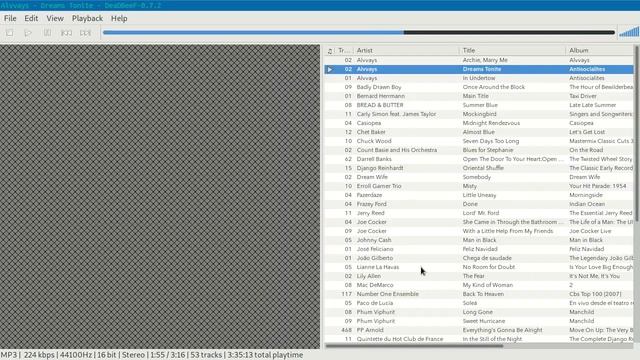Image resolution: width=640 pixels, height=360 pixels.
Task: Click the status bar playback info text
Action: click(x=151, y=355)
